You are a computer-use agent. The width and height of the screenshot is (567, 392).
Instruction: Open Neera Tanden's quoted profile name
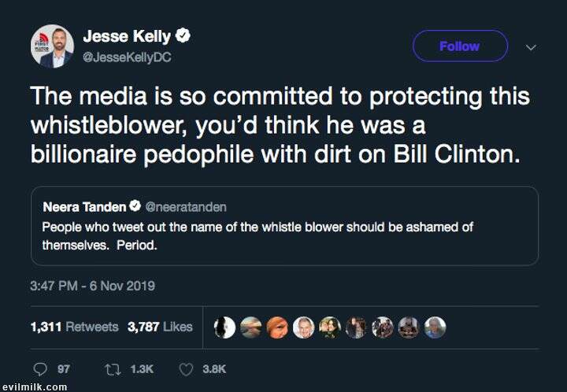(83, 207)
